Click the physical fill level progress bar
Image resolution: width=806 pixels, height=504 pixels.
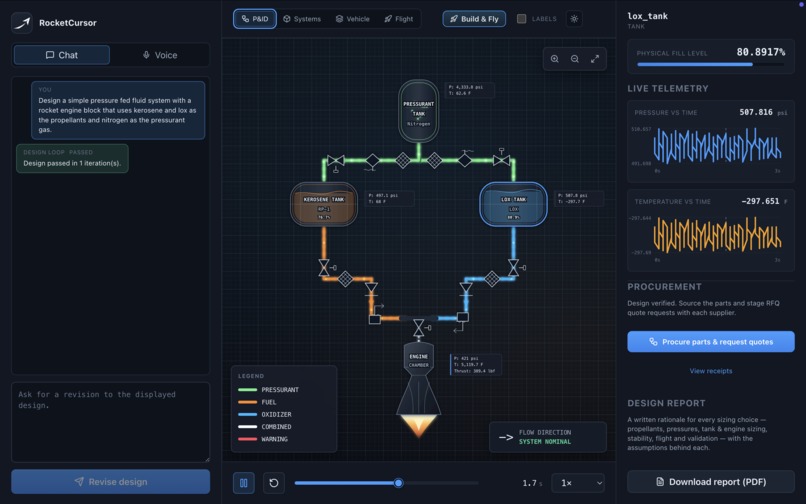pyautogui.click(x=711, y=64)
